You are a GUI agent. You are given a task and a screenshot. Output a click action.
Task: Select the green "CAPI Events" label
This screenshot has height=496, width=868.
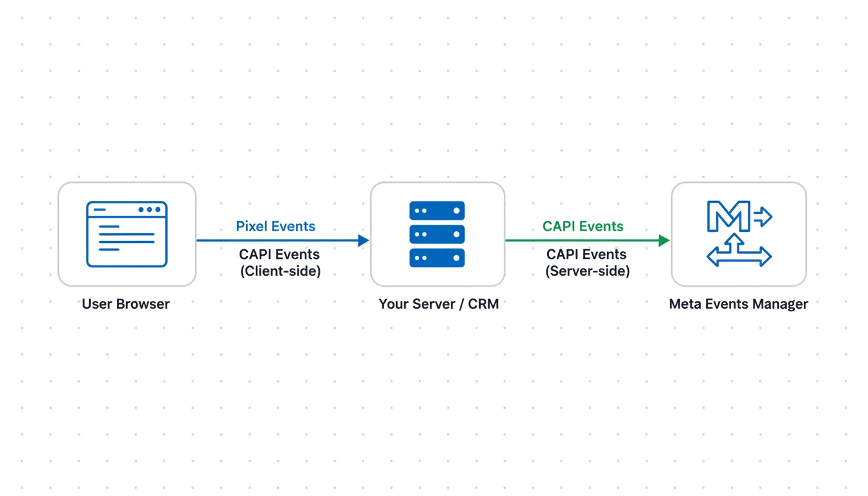583,227
